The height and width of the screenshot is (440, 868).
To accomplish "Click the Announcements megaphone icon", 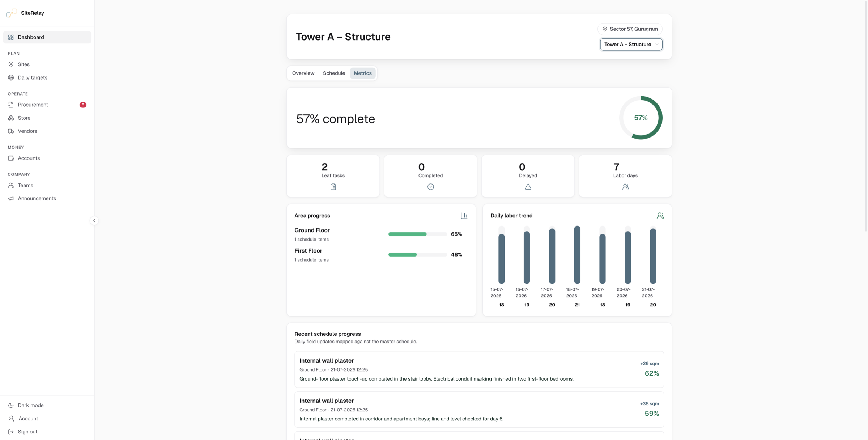I will tap(11, 198).
